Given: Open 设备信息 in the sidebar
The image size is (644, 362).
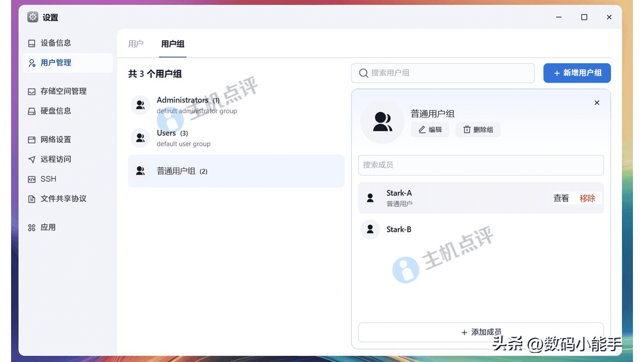Looking at the screenshot, I should pos(55,43).
